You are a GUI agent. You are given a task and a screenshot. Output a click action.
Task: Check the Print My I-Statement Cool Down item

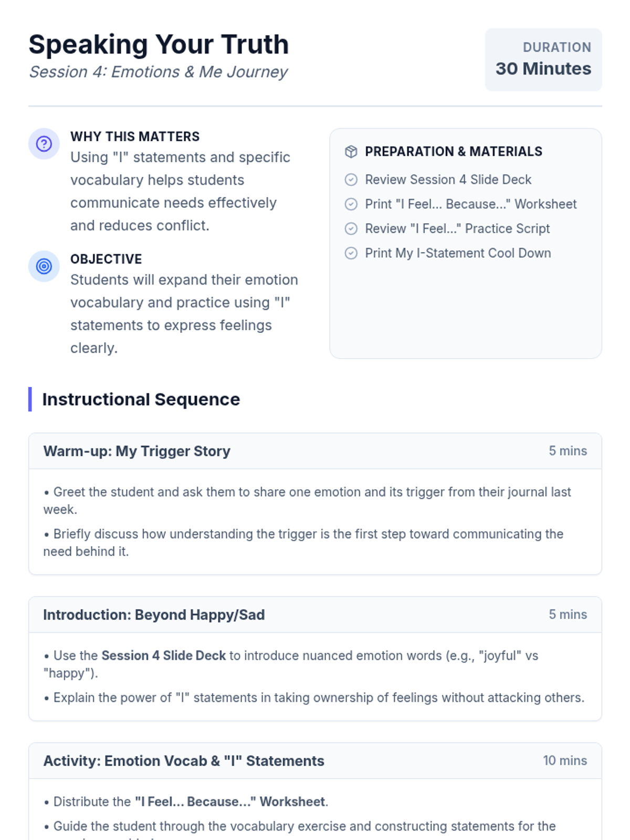click(351, 254)
